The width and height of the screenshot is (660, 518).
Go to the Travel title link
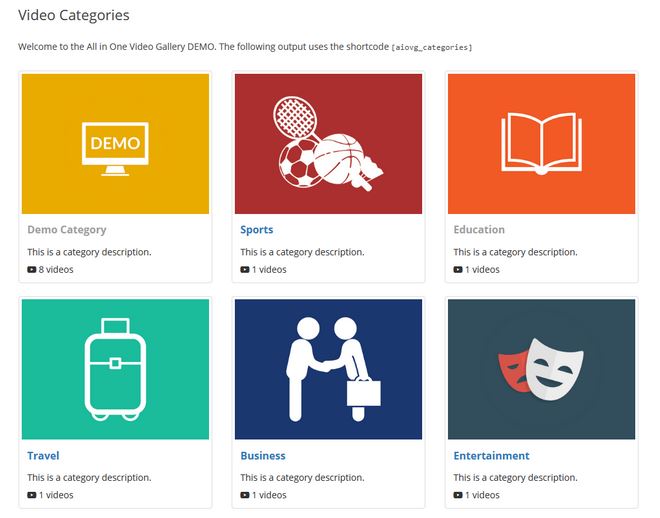43,456
